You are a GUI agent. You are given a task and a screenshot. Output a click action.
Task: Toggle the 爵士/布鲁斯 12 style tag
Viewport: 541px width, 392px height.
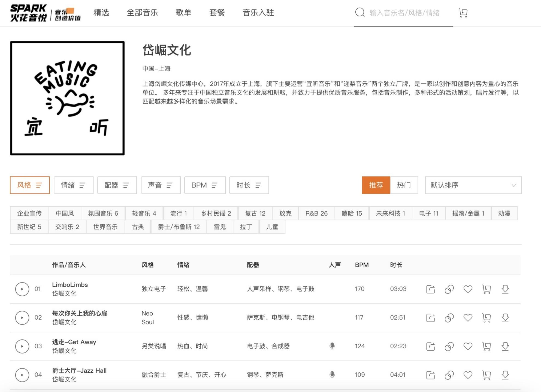point(179,227)
